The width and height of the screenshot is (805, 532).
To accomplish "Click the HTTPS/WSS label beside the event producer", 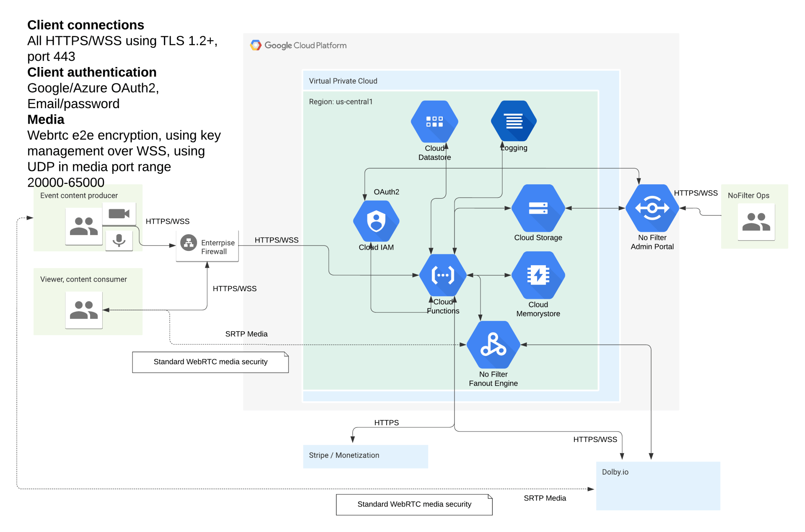I will 167,221.
